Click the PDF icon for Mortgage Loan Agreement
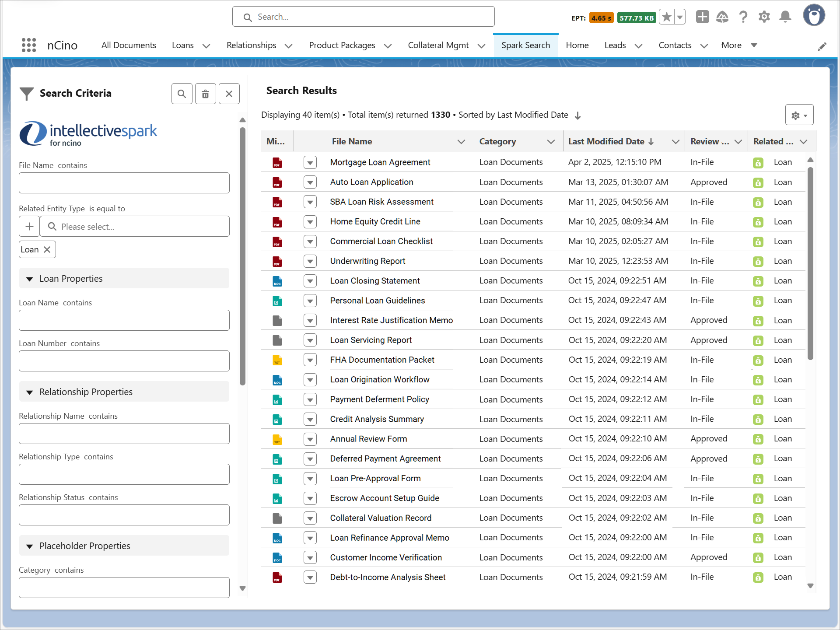 (277, 163)
